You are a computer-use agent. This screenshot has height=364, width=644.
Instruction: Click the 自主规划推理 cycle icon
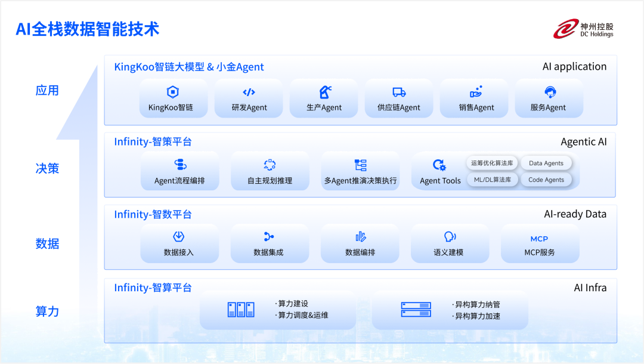270,165
